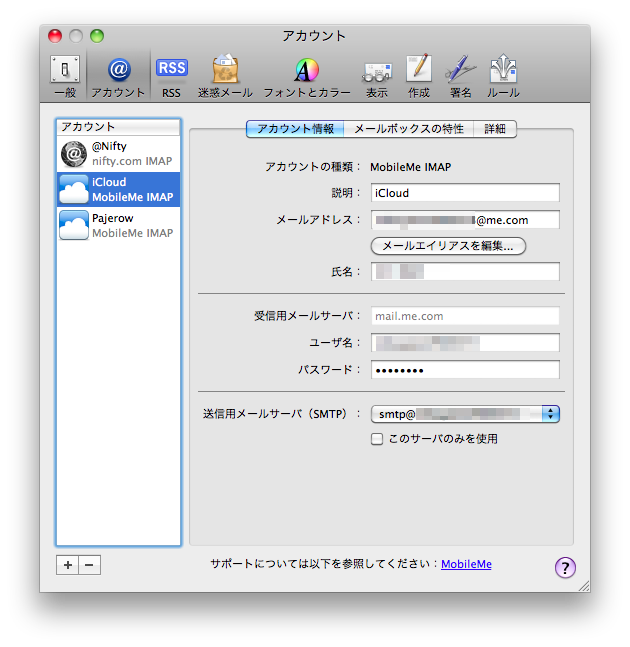
Task: Open the RSS preferences pane
Action: [x=171, y=75]
